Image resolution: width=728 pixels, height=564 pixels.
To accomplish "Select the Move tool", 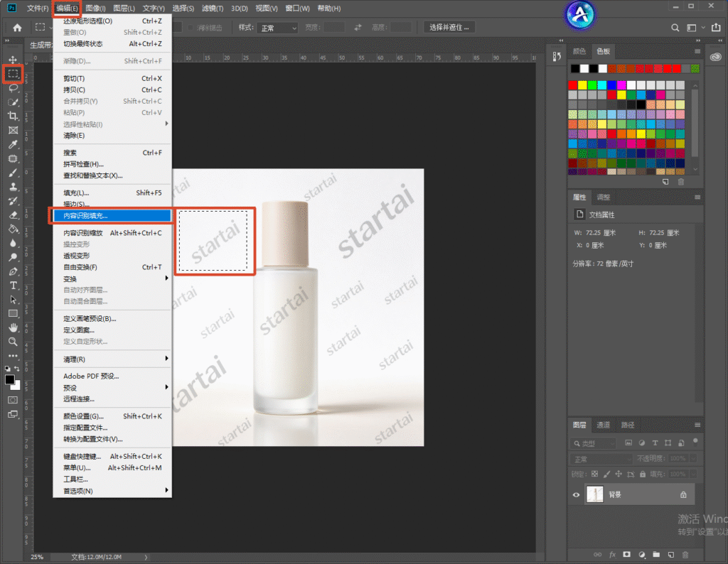I will [13, 60].
